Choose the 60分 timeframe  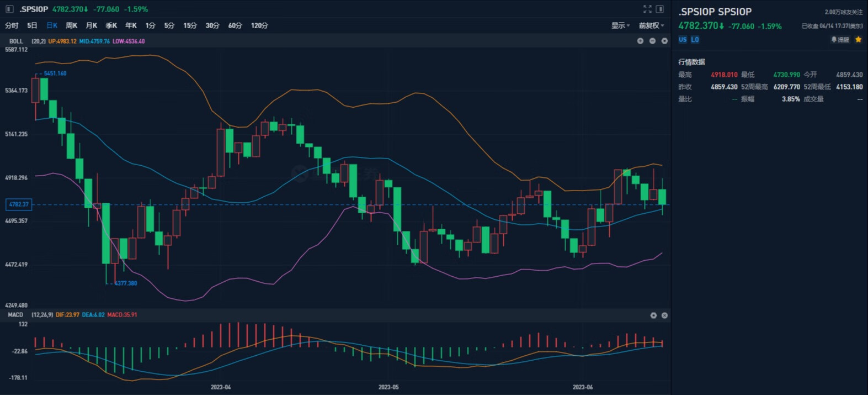point(235,25)
